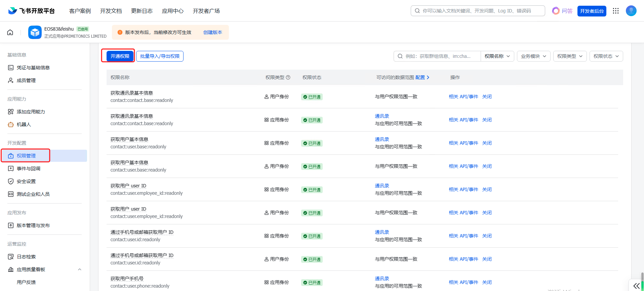
Task: Open 开发文档 in the top navigation
Action: [111, 11]
